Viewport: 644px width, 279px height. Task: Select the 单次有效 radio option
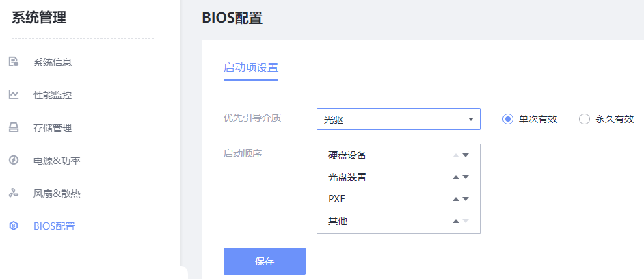[508, 119]
